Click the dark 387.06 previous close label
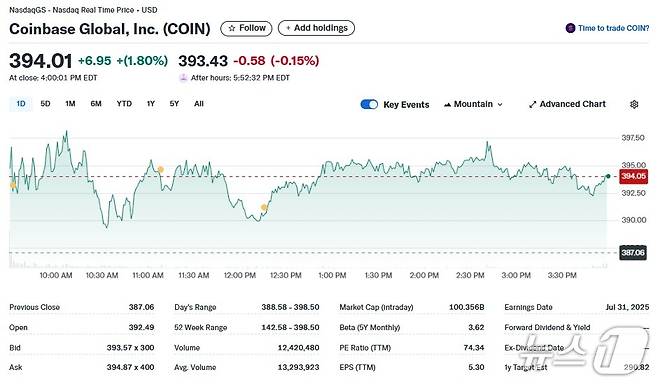The width and height of the screenshot is (658, 384). 633,253
